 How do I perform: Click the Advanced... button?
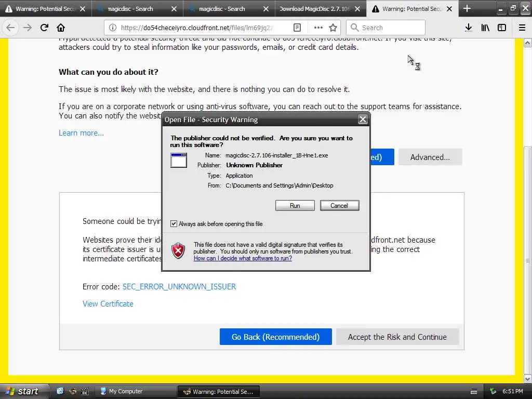click(430, 157)
